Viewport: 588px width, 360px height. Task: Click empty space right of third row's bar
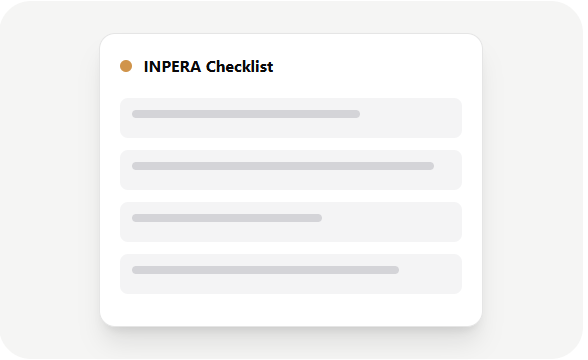[x=392, y=222]
